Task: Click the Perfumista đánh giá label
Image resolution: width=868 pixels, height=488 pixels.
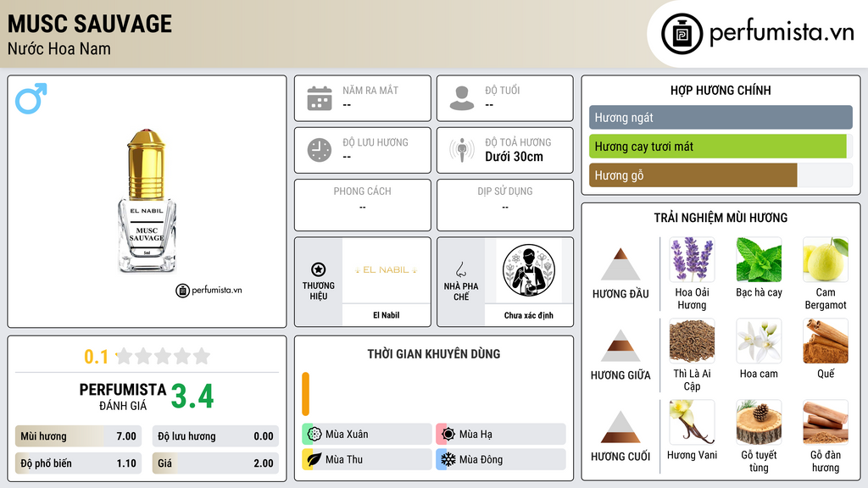Action: coord(123,397)
